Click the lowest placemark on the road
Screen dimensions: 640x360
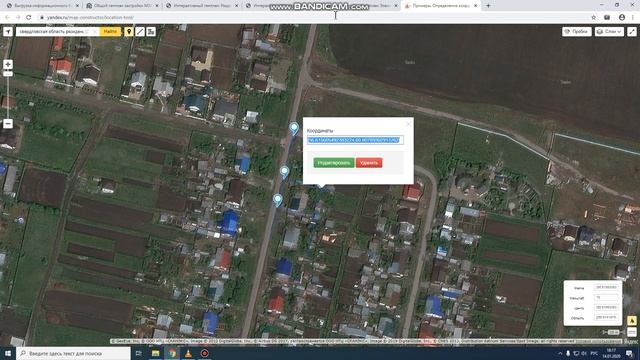pyautogui.click(x=278, y=200)
